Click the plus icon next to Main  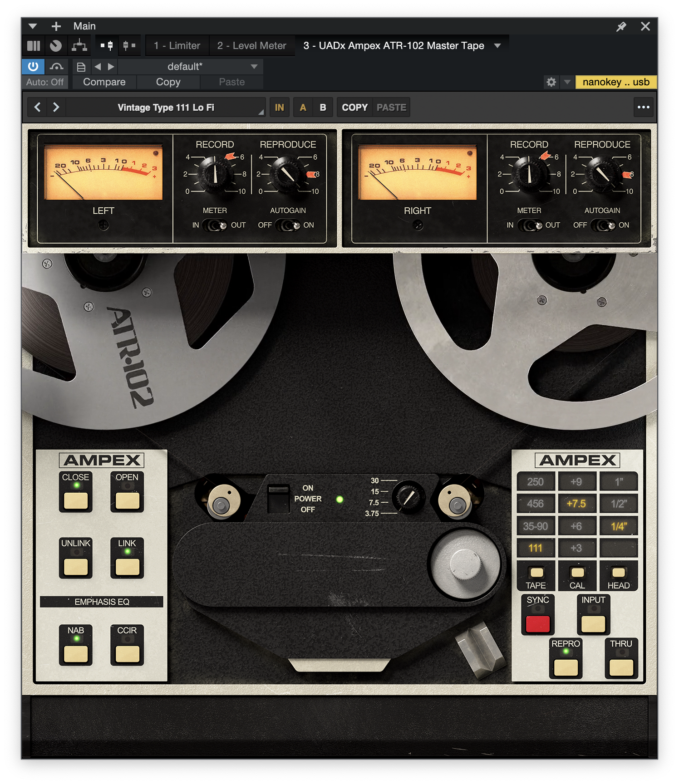56,26
